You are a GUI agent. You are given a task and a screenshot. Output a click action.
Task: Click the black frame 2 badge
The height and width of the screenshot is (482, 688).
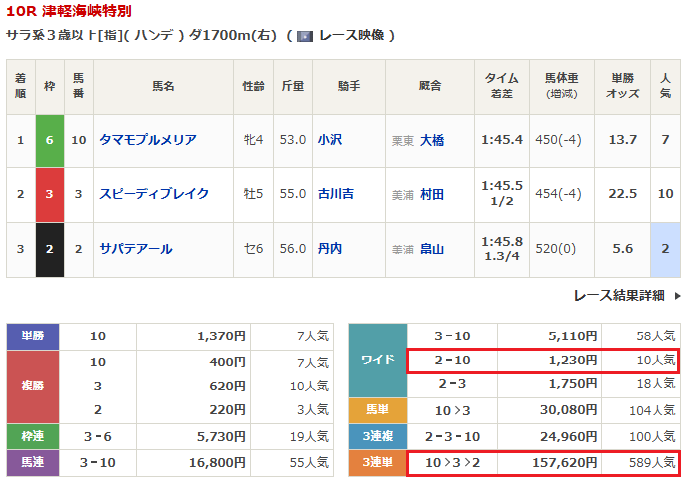pos(50,249)
